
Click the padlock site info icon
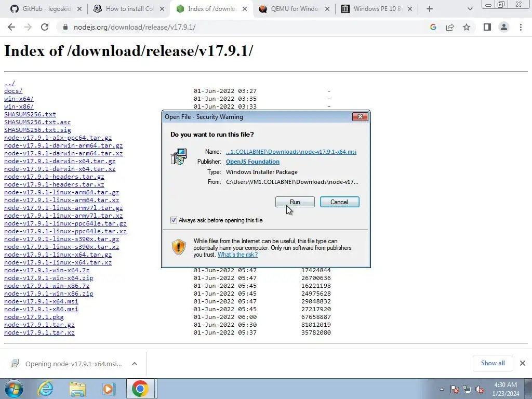pyautogui.click(x=65, y=27)
